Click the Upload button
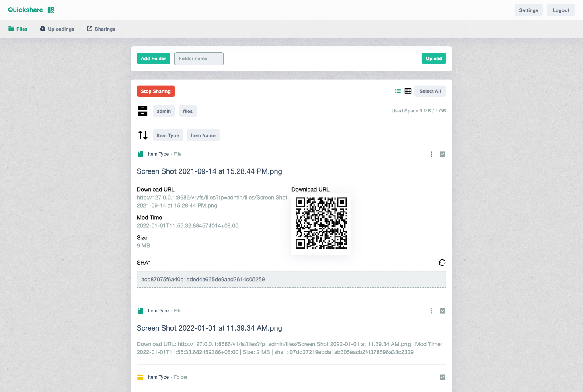 click(434, 59)
